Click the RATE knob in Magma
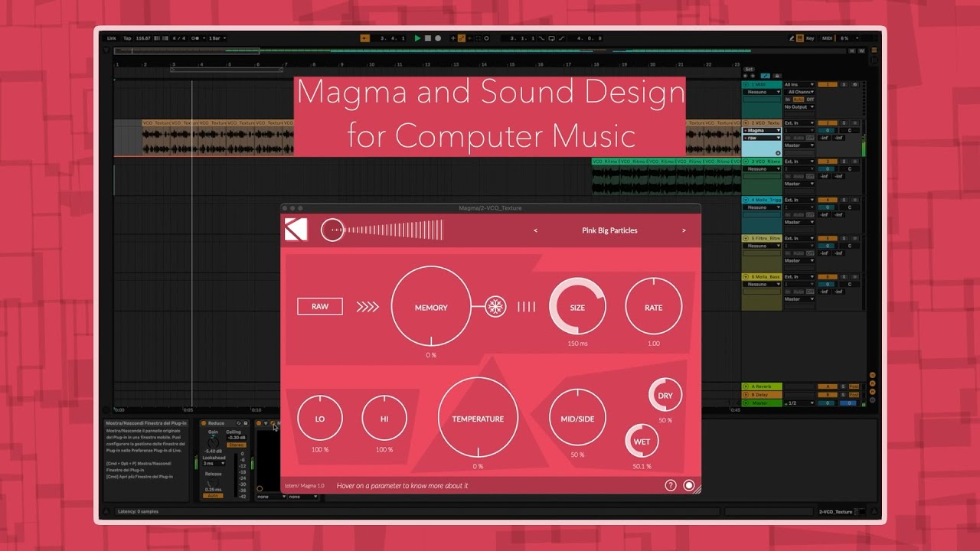The image size is (980, 551). pos(653,307)
